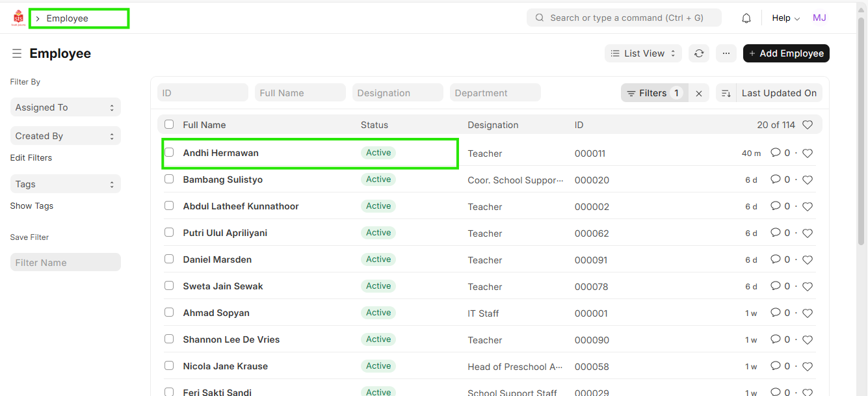Open the Created By dropdown

click(x=65, y=136)
